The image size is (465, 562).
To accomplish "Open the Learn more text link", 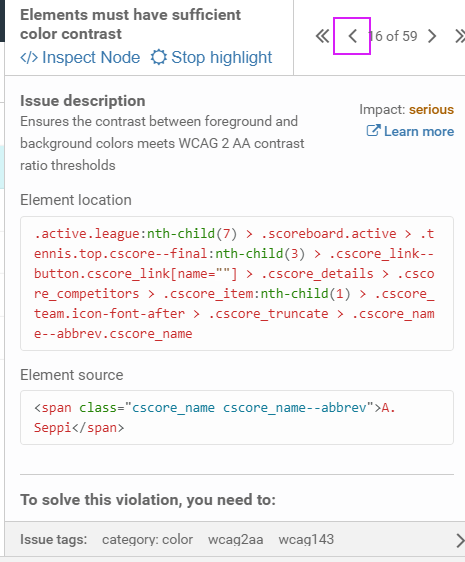I will [419, 132].
